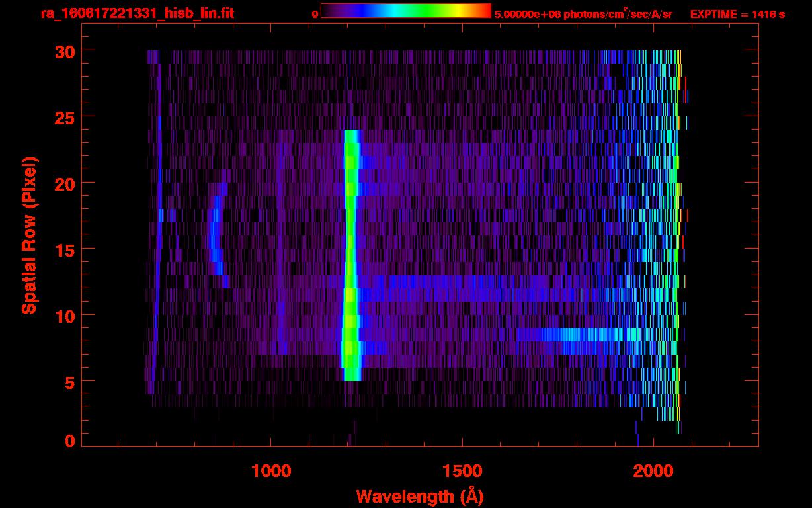Click the 2000 wavelength tick label
Viewport: 812px width, 508px height.
(x=653, y=471)
